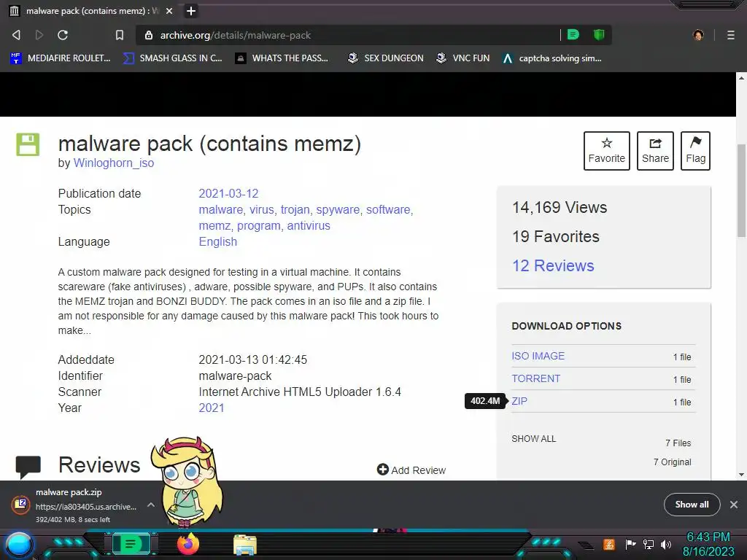Click the forward navigation arrow
Image resolution: width=747 pixels, height=560 pixels.
[x=39, y=35]
